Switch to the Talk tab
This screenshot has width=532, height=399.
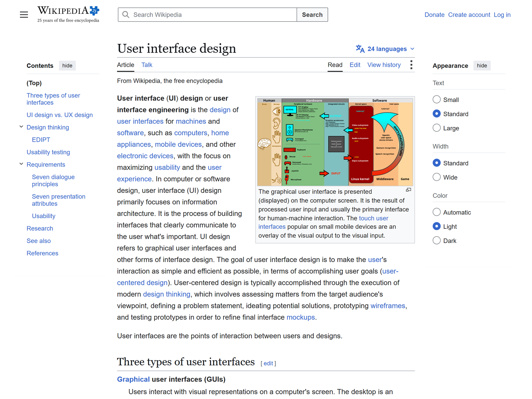pos(147,65)
